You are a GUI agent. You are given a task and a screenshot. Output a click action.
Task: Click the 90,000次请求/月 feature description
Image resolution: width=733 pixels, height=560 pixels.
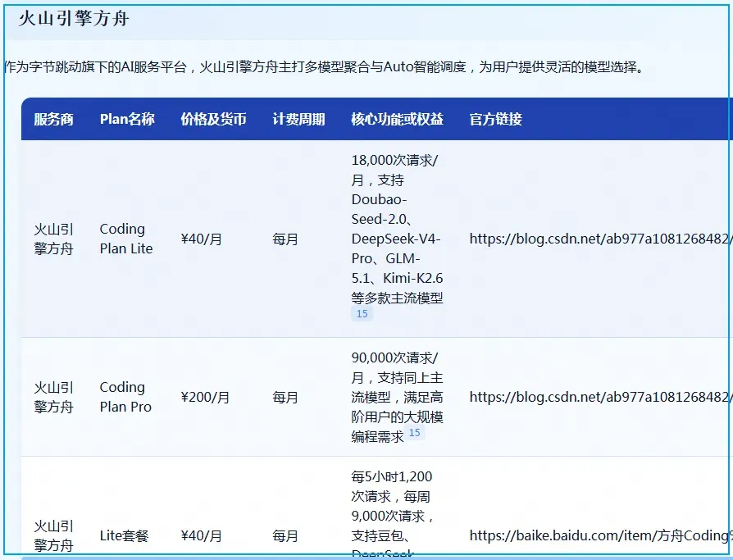pos(398,397)
